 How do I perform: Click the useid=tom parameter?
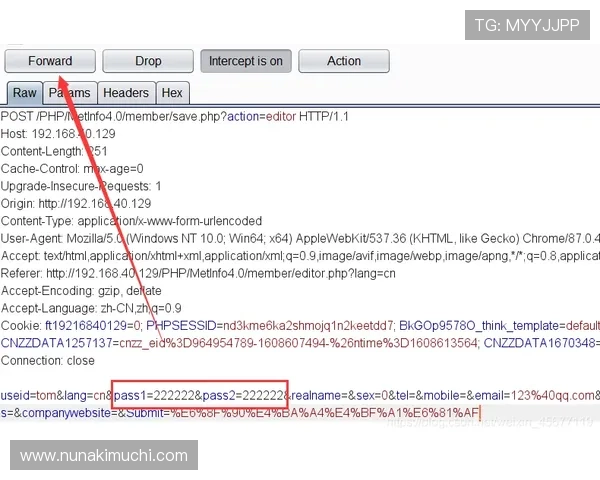coord(28,395)
